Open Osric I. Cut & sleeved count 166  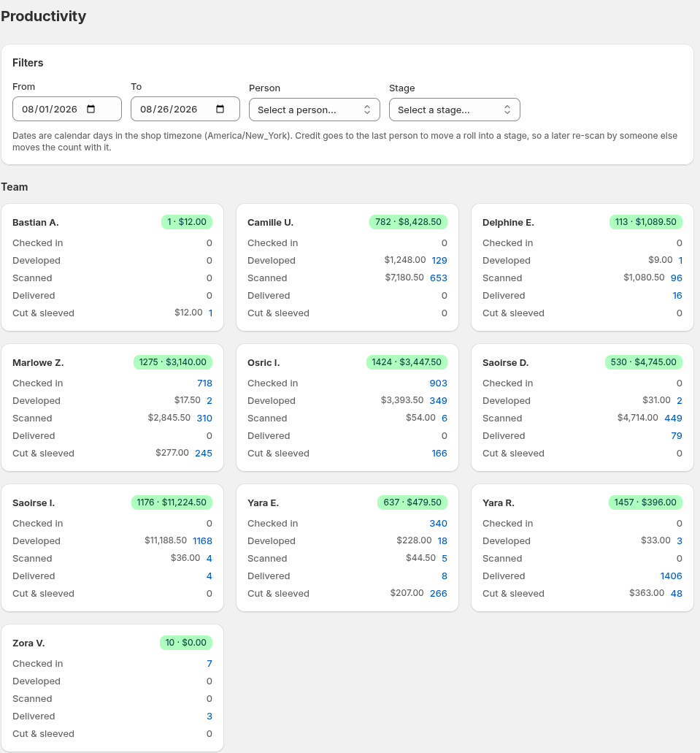439,453
